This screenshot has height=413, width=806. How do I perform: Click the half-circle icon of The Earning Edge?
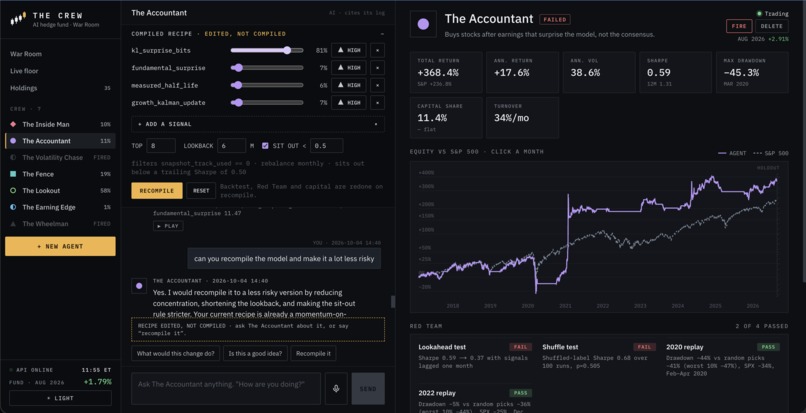(13, 207)
